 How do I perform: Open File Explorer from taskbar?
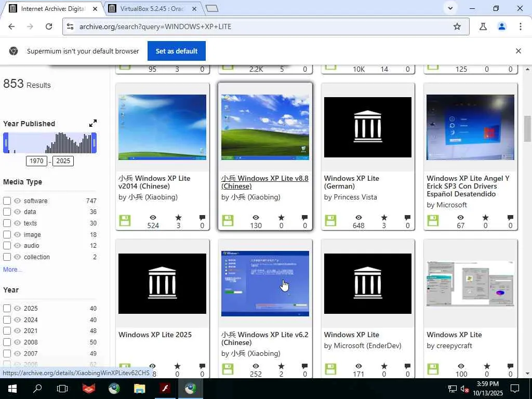(139, 389)
